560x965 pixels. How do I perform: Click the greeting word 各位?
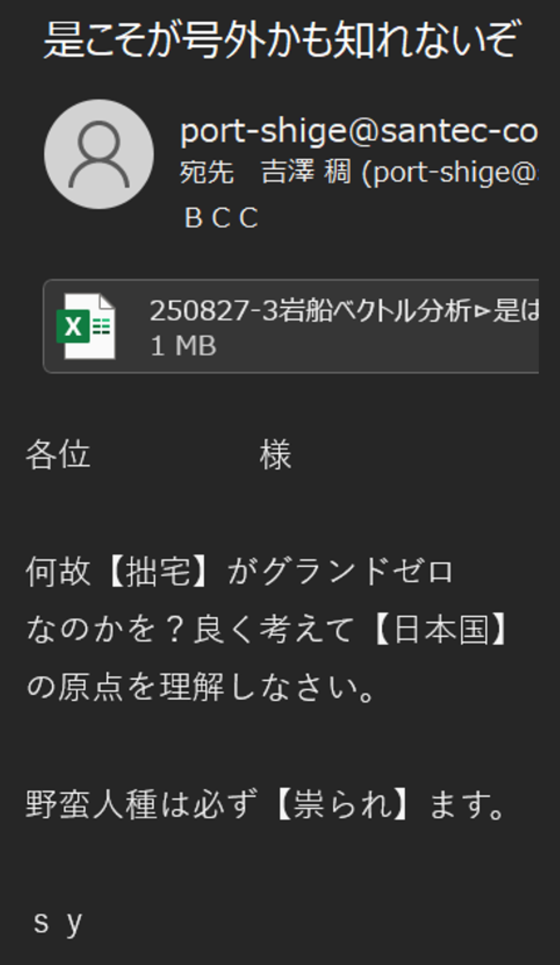pos(58,455)
